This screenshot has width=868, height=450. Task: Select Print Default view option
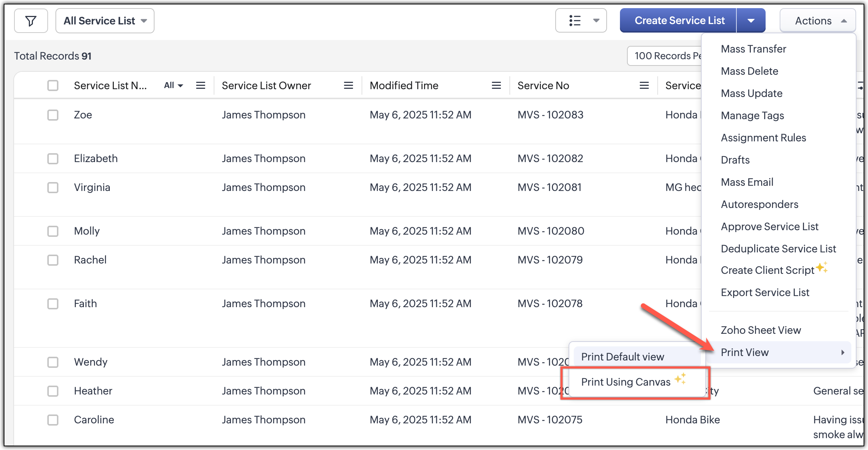pos(623,357)
